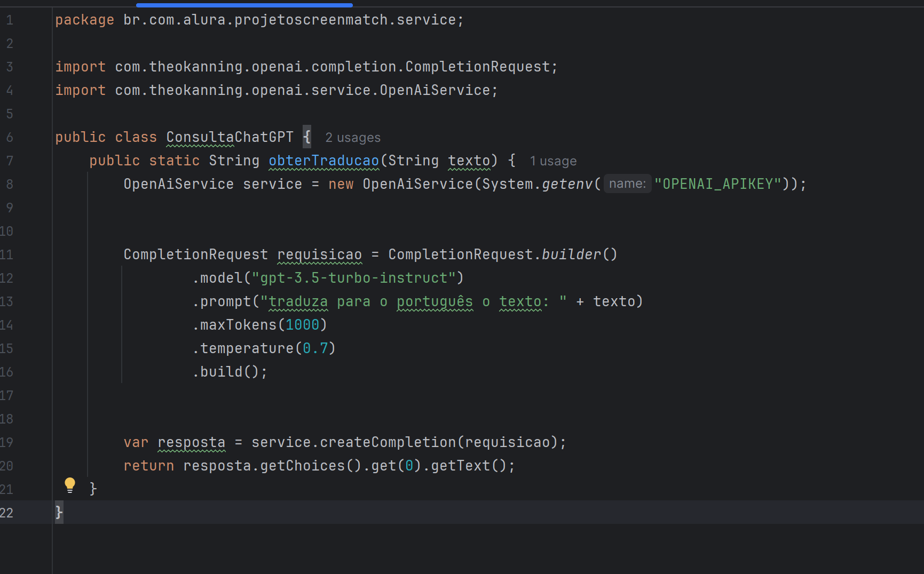Click the word 'português' in prompt string
924x574 pixels.
435,301
